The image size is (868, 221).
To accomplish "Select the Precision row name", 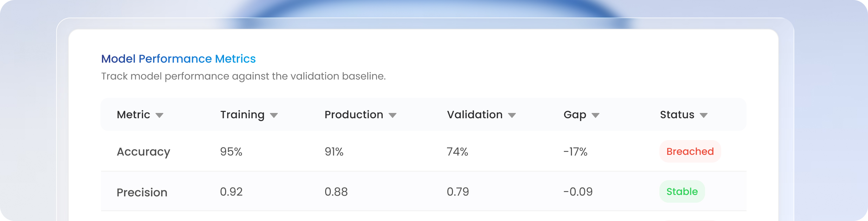I will click(142, 192).
